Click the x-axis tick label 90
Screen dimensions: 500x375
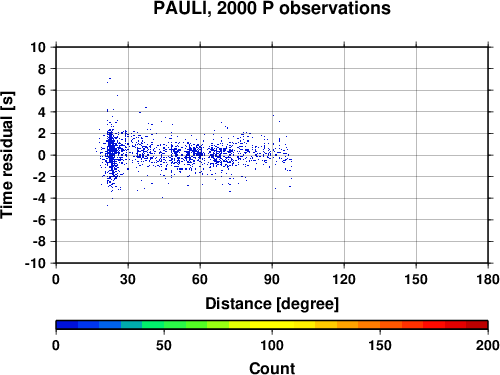(x=272, y=279)
